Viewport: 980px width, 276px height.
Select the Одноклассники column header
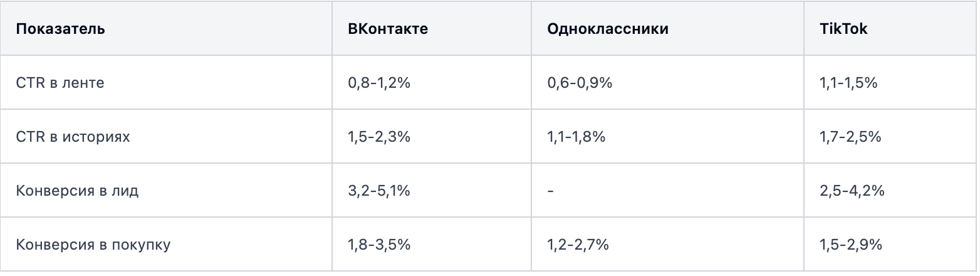point(607,29)
